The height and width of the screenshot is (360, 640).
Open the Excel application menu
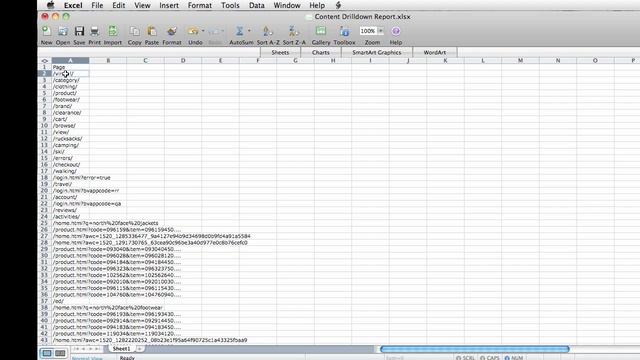click(x=73, y=5)
